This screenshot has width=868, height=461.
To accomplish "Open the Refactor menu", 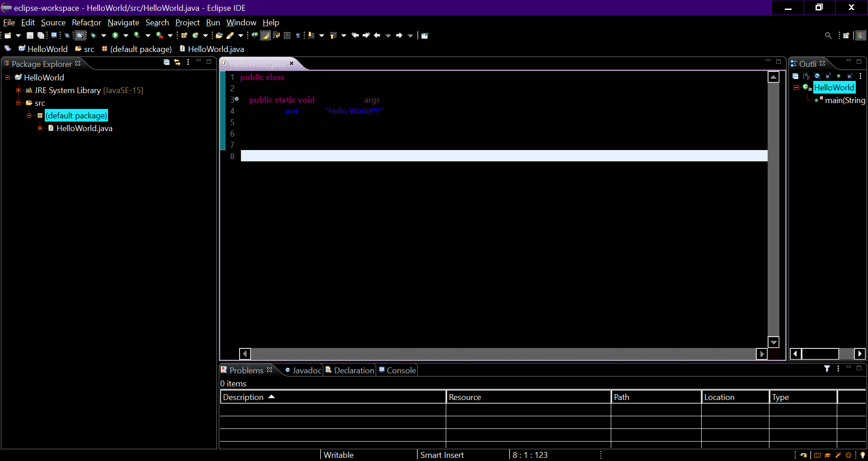I will [x=86, y=23].
